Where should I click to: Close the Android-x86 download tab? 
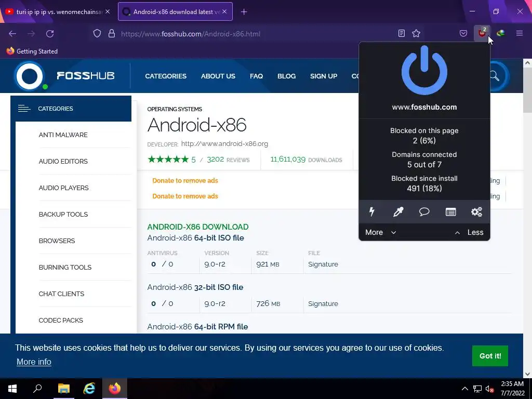(x=224, y=11)
